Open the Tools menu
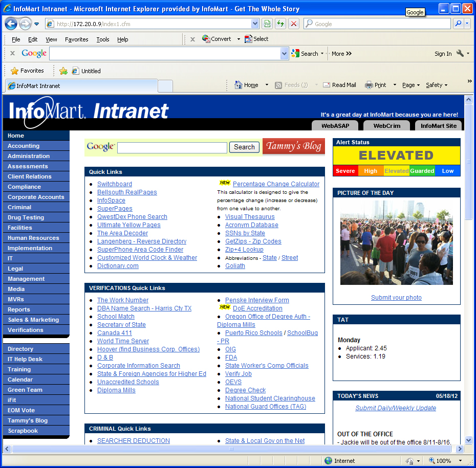This screenshot has width=476, height=468. [x=102, y=39]
